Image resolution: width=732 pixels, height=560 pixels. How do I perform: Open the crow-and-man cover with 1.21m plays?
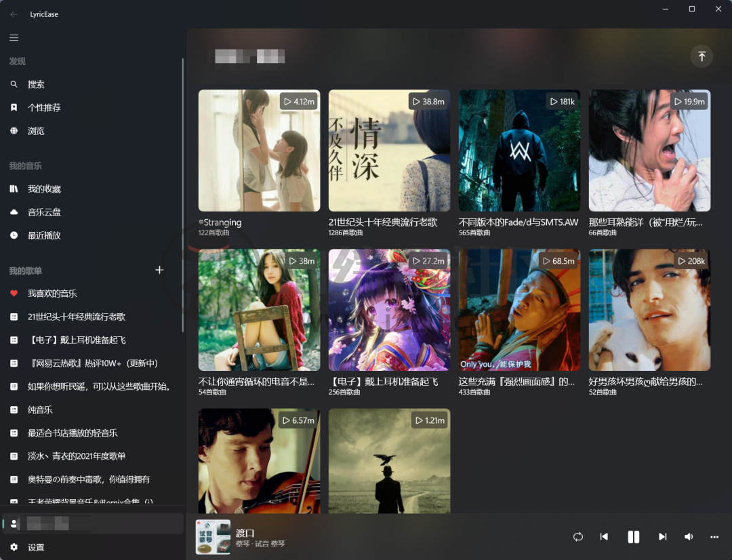[389, 461]
